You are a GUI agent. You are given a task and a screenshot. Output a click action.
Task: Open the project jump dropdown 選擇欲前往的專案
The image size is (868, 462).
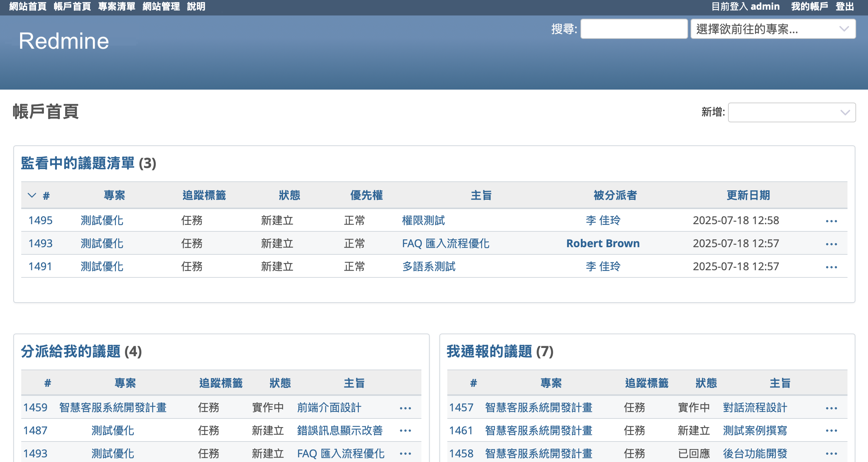click(773, 29)
